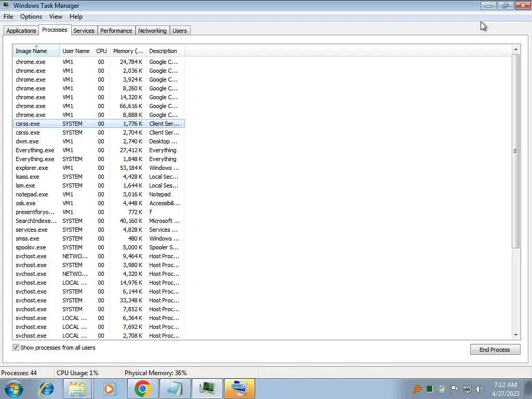Image resolution: width=532 pixels, height=399 pixels.
Task: Click the colorful shield tray icon
Action: coord(442,389)
